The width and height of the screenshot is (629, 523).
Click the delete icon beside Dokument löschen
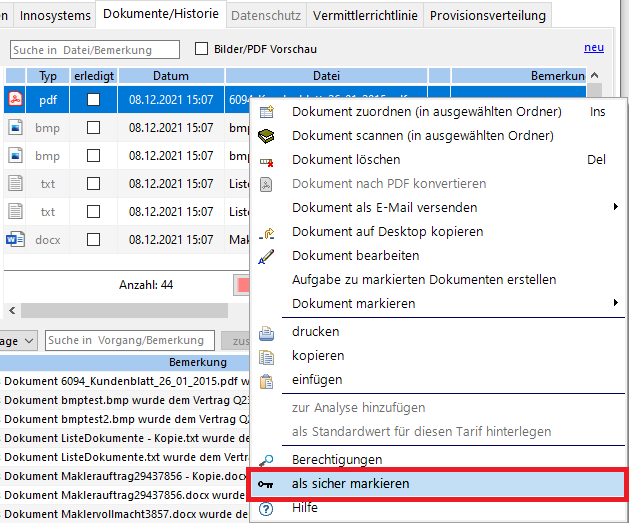click(266, 160)
